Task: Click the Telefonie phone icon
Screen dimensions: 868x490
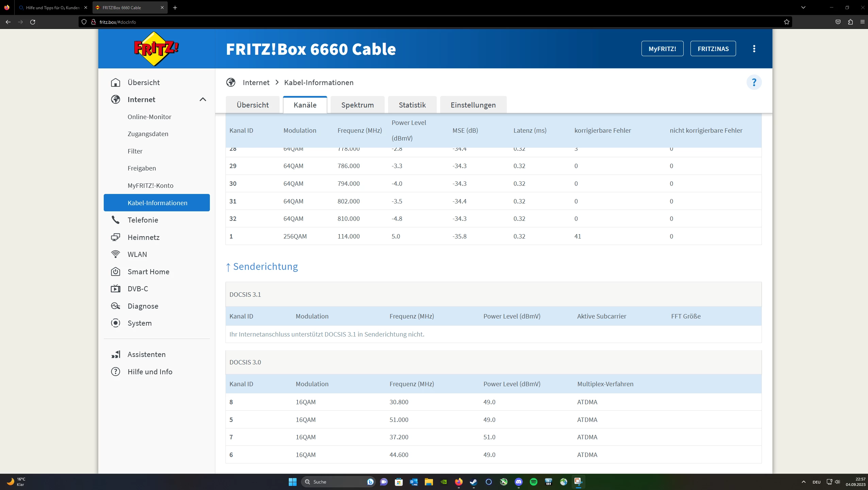Action: (116, 220)
